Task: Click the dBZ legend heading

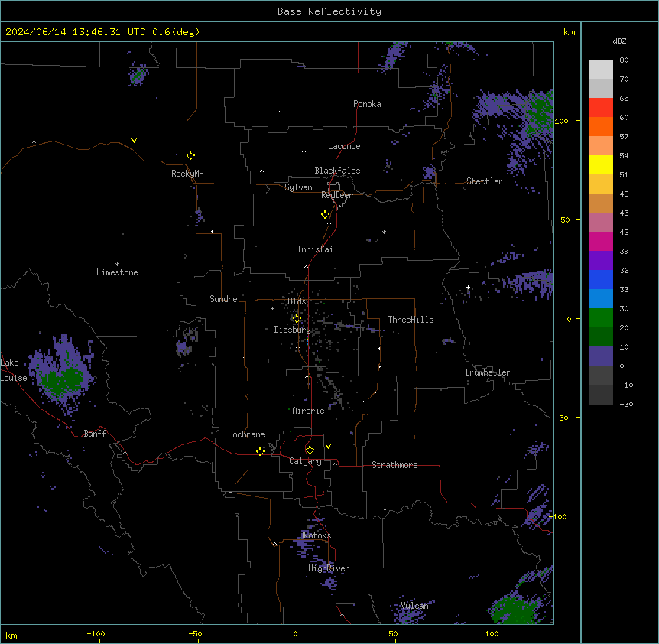Action: click(619, 41)
